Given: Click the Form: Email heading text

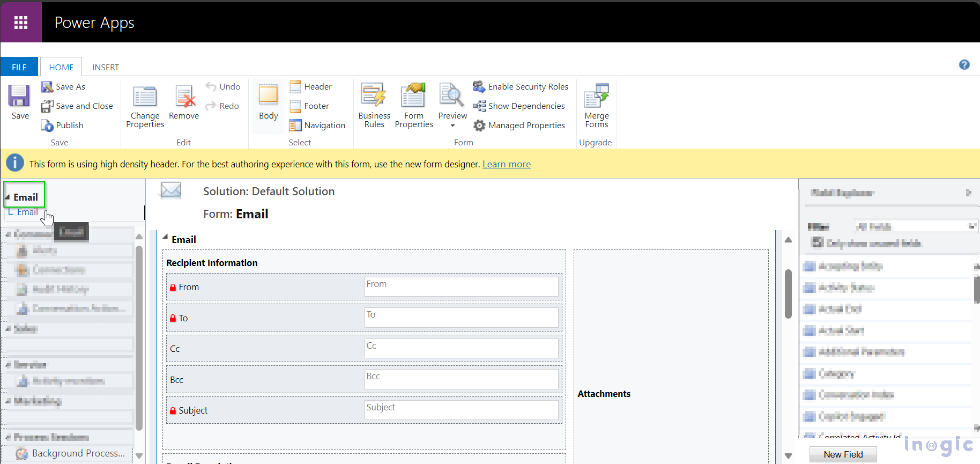Looking at the screenshot, I should 236,214.
